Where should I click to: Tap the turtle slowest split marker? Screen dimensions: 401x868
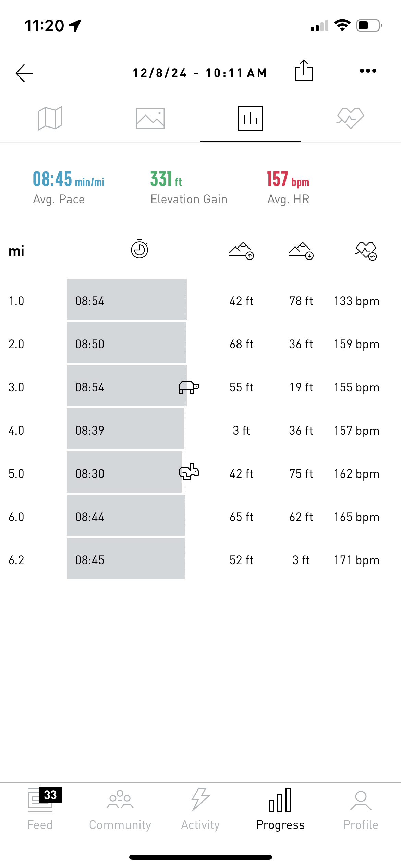pyautogui.click(x=189, y=387)
